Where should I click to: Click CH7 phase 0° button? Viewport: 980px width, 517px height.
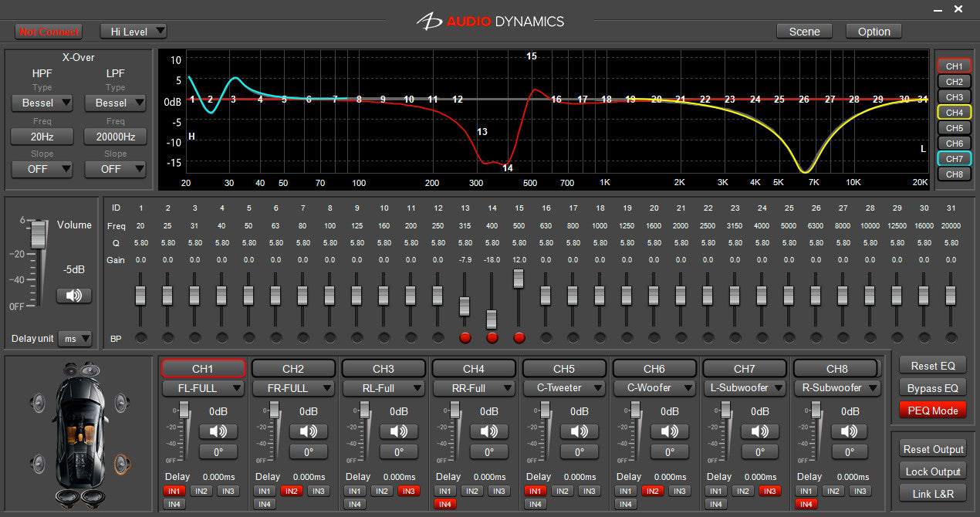click(760, 452)
